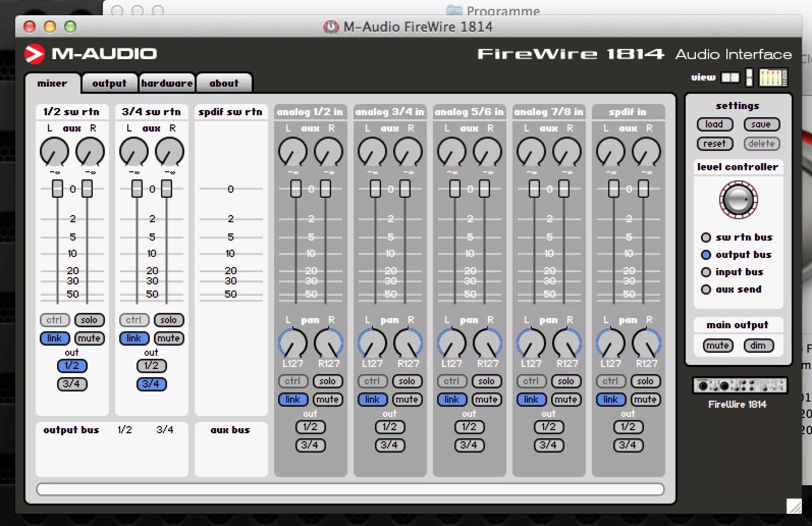
Task: Click the delete settings button
Action: click(761, 144)
